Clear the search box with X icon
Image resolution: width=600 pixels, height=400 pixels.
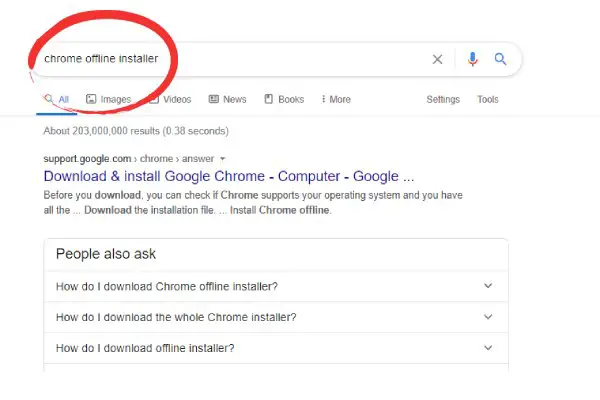click(437, 59)
